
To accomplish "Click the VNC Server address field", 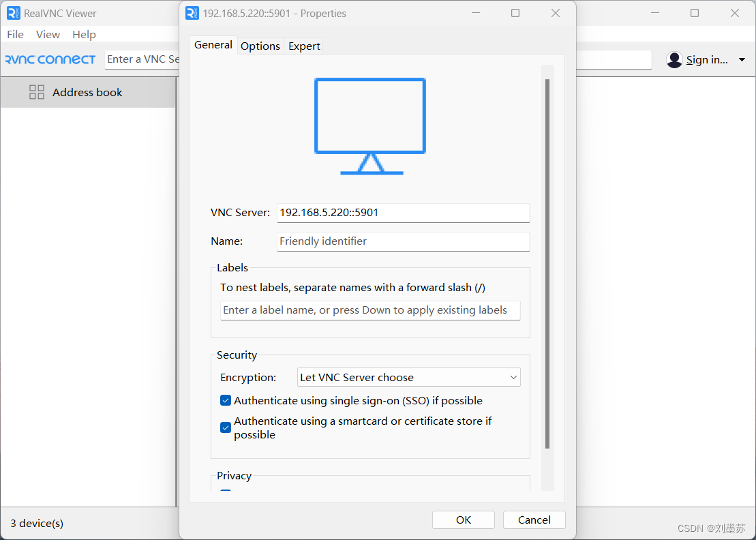I will pyautogui.click(x=403, y=213).
